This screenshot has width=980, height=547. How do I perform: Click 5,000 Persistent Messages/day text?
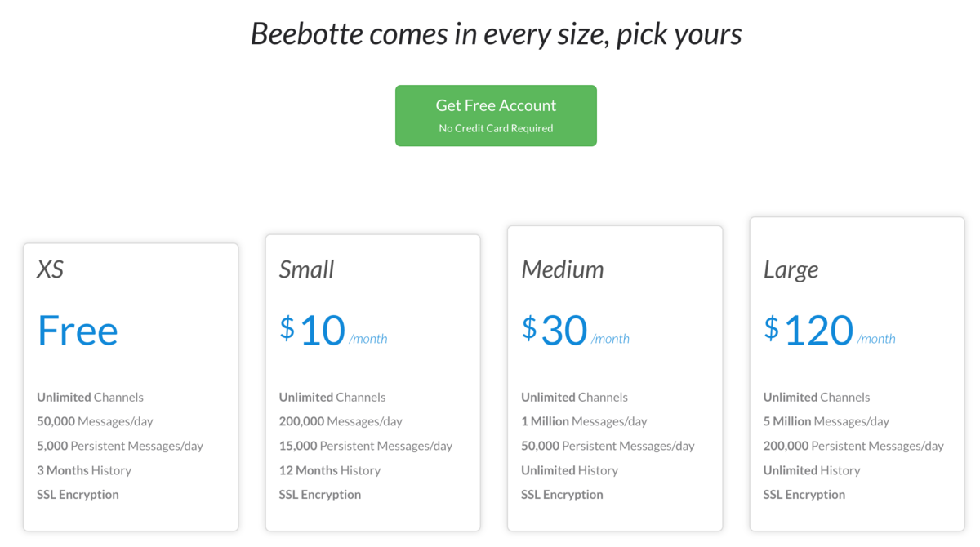point(120,446)
